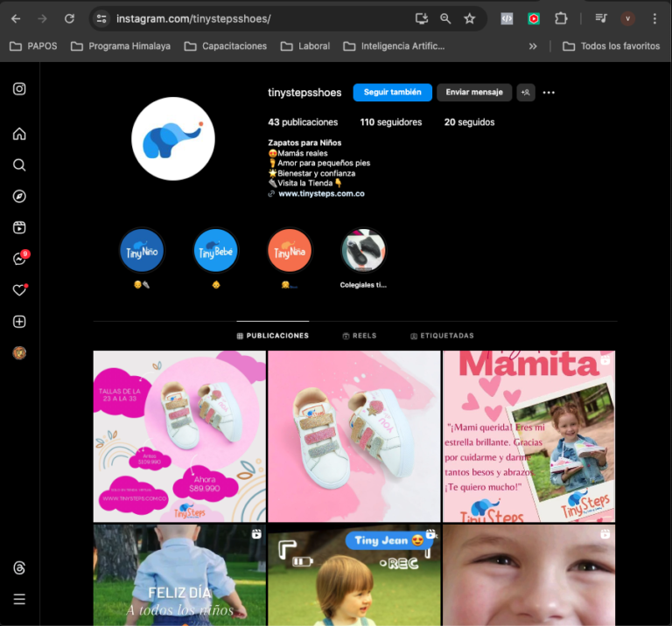Open the Inteligencia Artific... bookmark folder
Screen dimensions: 672x626
(x=395, y=46)
